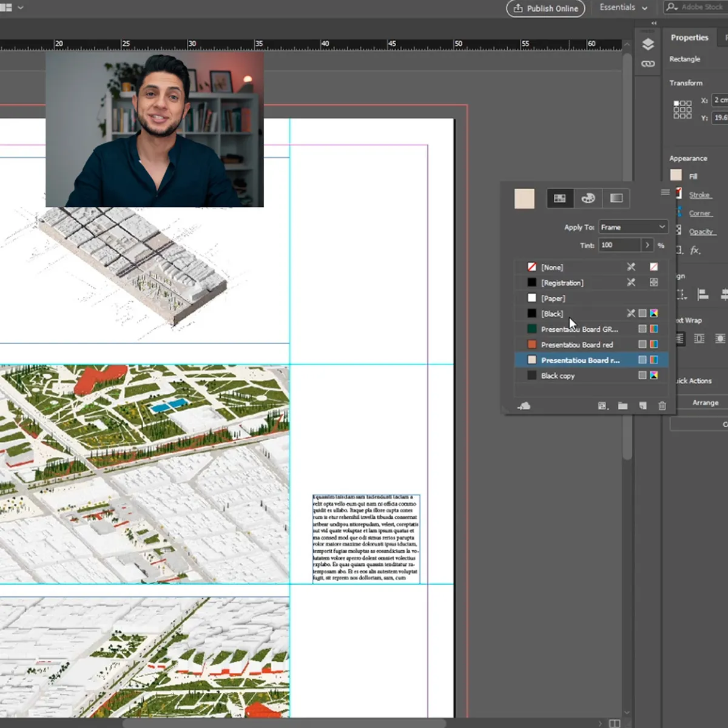Create a new swatch using the new swatch icon
The height and width of the screenshot is (728, 728).
(x=642, y=405)
